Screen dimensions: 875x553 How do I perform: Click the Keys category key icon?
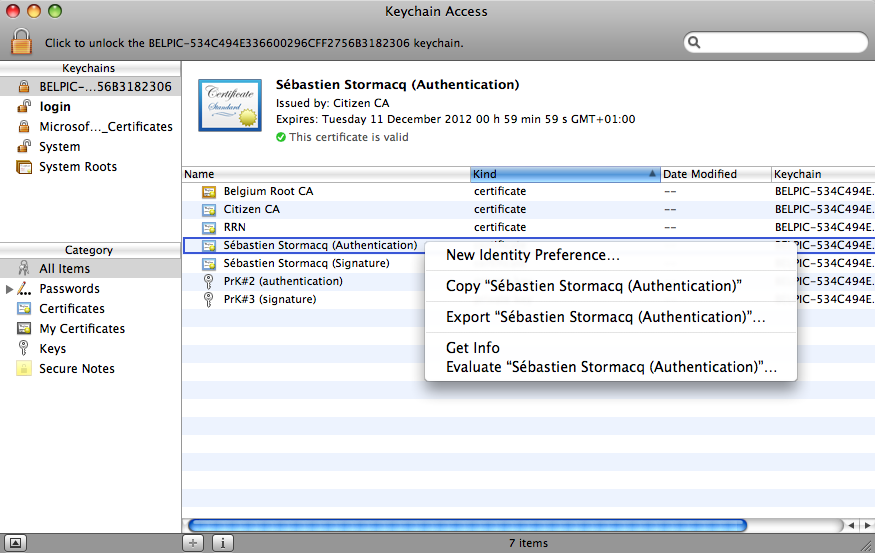[23, 348]
